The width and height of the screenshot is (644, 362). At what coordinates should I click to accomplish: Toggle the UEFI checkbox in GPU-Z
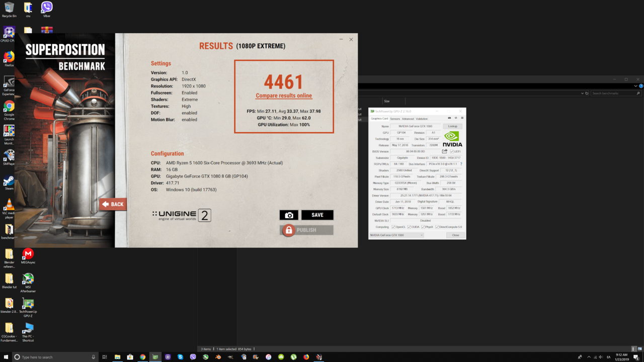coord(452,151)
